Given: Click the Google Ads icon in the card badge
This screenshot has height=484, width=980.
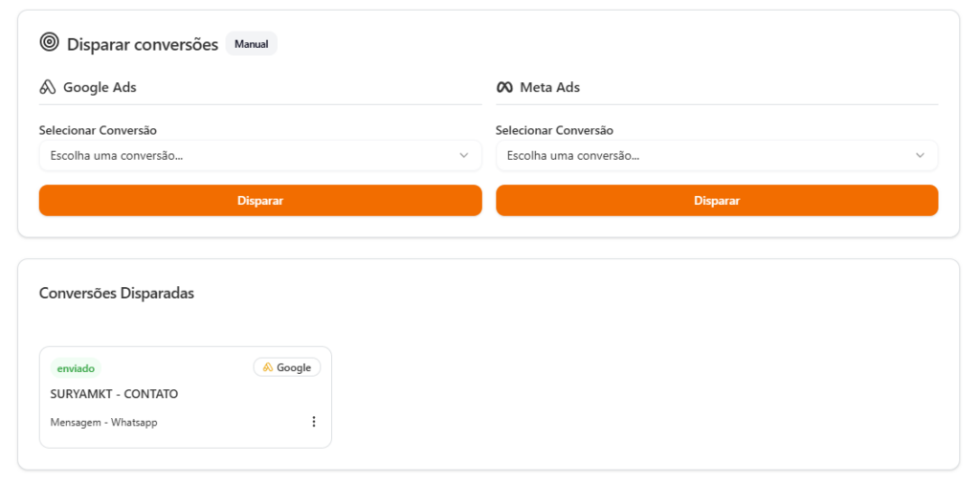Looking at the screenshot, I should tap(268, 368).
